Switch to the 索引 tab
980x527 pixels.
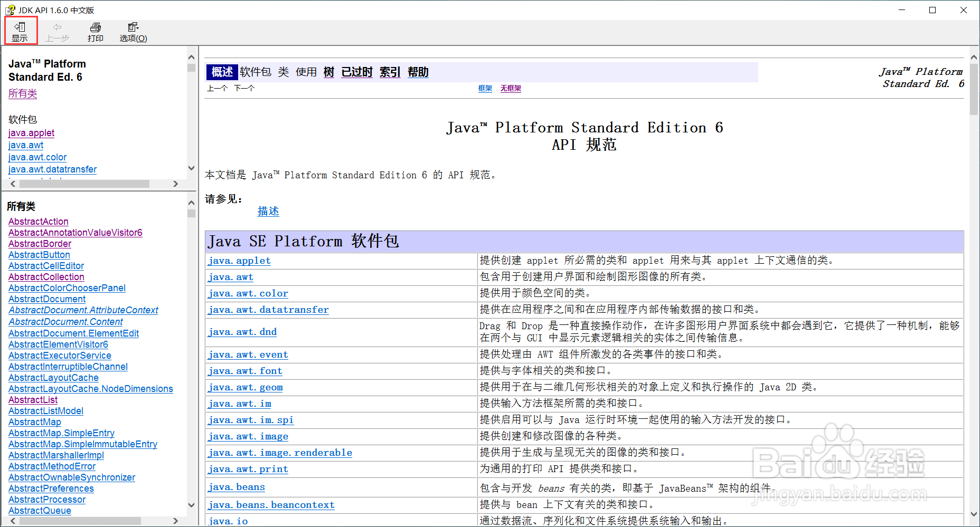coord(389,72)
